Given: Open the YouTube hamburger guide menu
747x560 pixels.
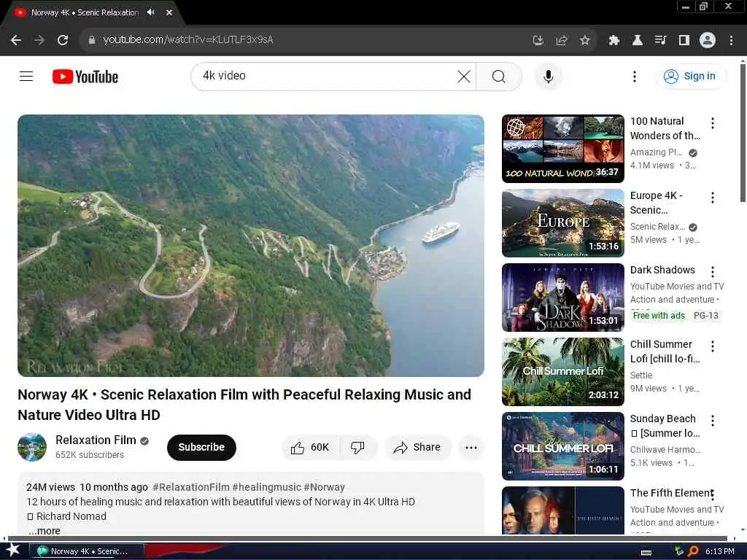Looking at the screenshot, I should point(26,76).
